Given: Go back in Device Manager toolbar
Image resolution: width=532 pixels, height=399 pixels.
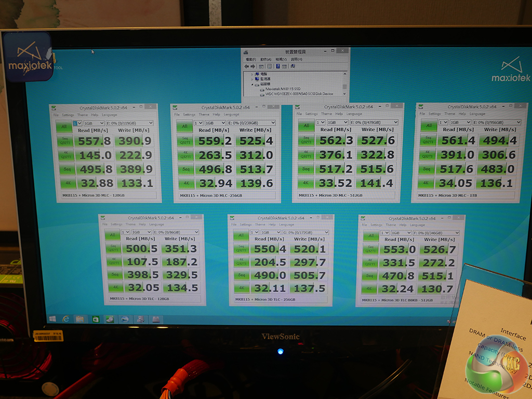Looking at the screenshot, I should click(247, 66).
